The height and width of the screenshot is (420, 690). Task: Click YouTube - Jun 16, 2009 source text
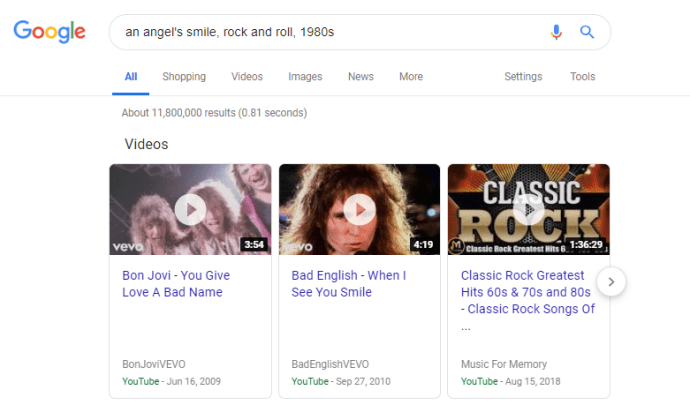(x=171, y=381)
